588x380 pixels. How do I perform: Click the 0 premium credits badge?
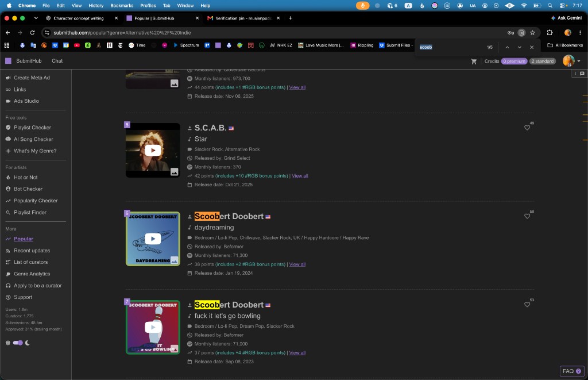pyautogui.click(x=514, y=61)
